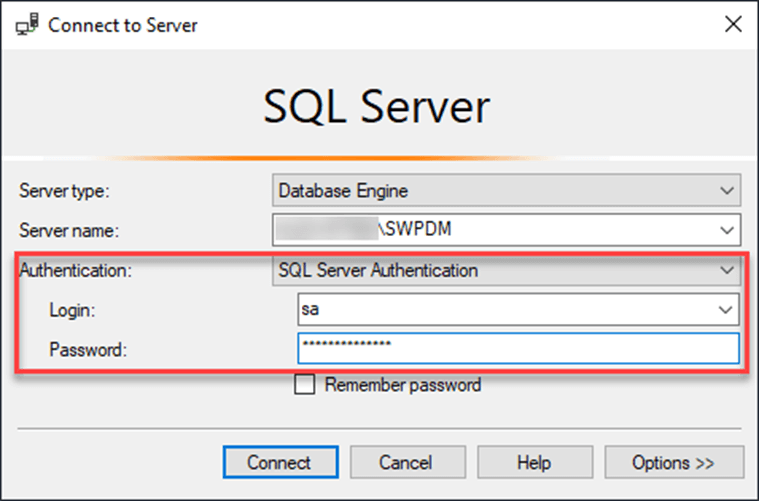Open the Server type dropdown arrow

[x=727, y=191]
